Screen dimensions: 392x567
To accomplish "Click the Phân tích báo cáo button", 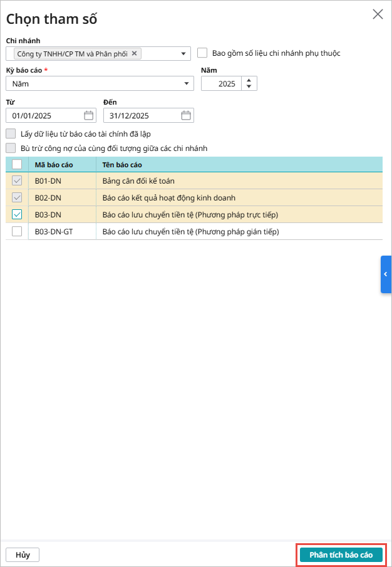I will 341,555.
